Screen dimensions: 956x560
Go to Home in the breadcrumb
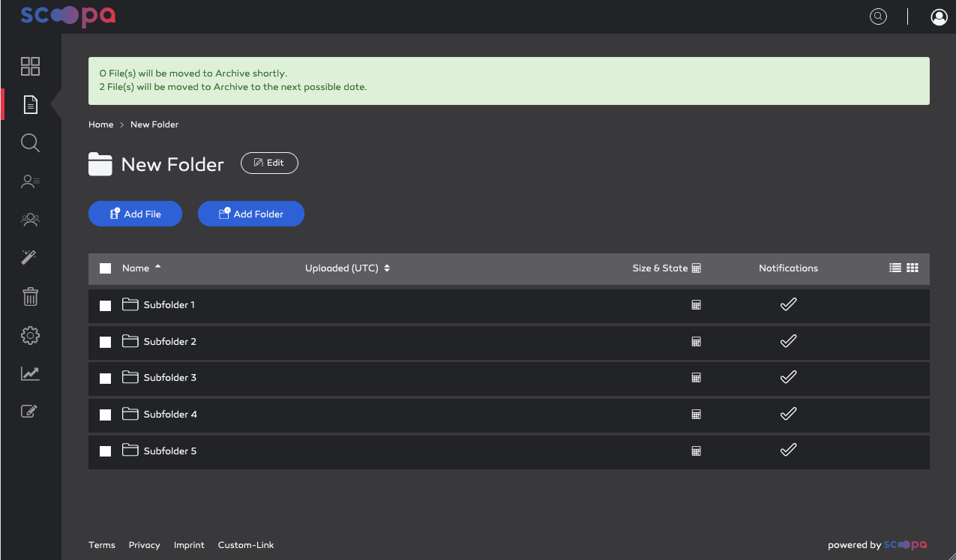tap(101, 124)
